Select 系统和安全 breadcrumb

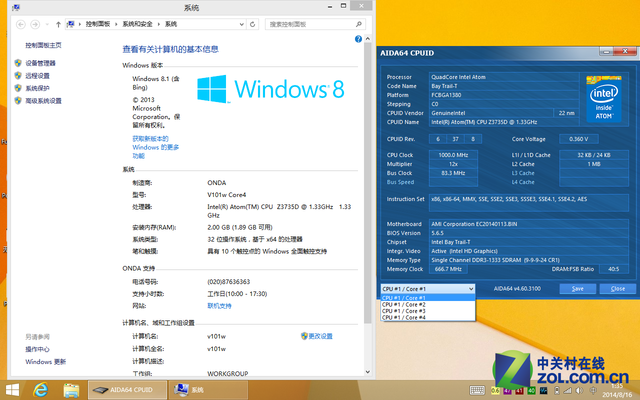pyautogui.click(x=138, y=24)
